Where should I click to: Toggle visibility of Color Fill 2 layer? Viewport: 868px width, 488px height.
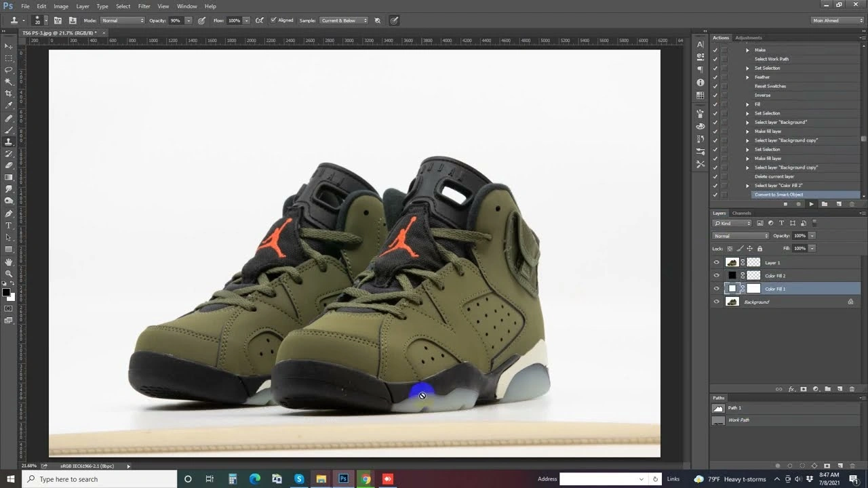click(716, 276)
